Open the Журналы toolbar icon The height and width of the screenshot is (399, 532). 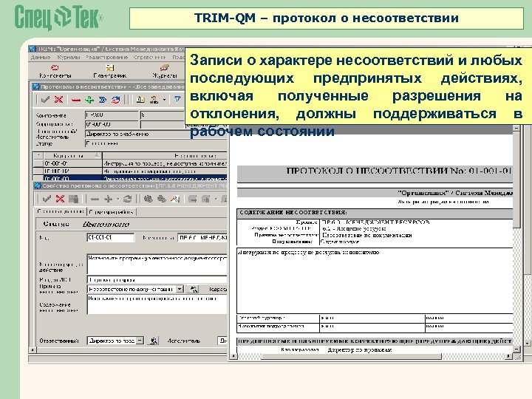tap(164, 71)
